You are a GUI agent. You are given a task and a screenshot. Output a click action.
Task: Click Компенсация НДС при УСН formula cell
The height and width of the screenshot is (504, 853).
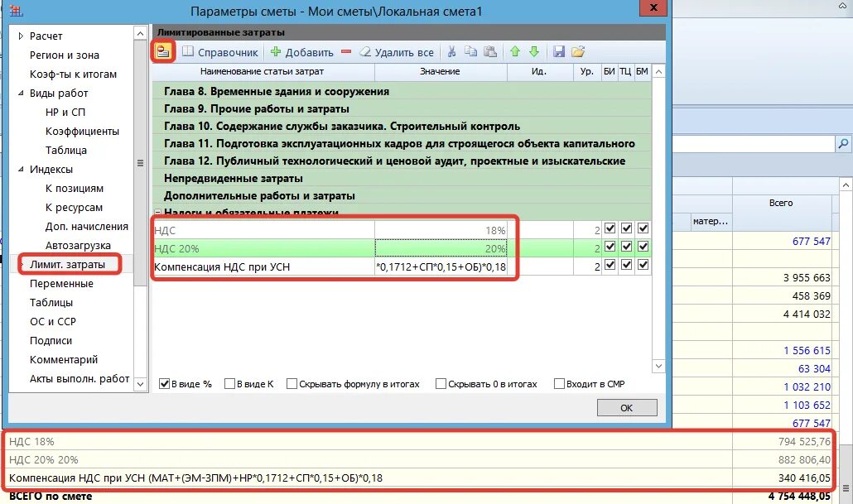point(441,266)
